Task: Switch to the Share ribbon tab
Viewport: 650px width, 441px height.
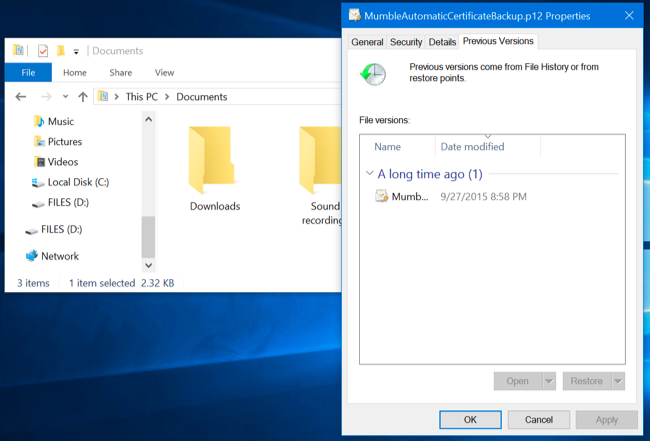Action: [x=121, y=73]
